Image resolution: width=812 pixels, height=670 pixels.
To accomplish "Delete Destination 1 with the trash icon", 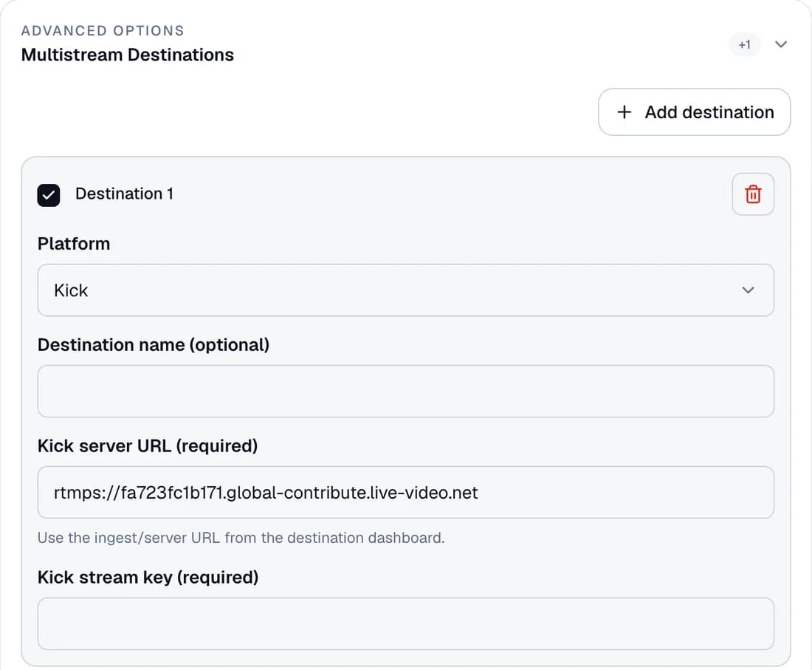I will tap(753, 194).
